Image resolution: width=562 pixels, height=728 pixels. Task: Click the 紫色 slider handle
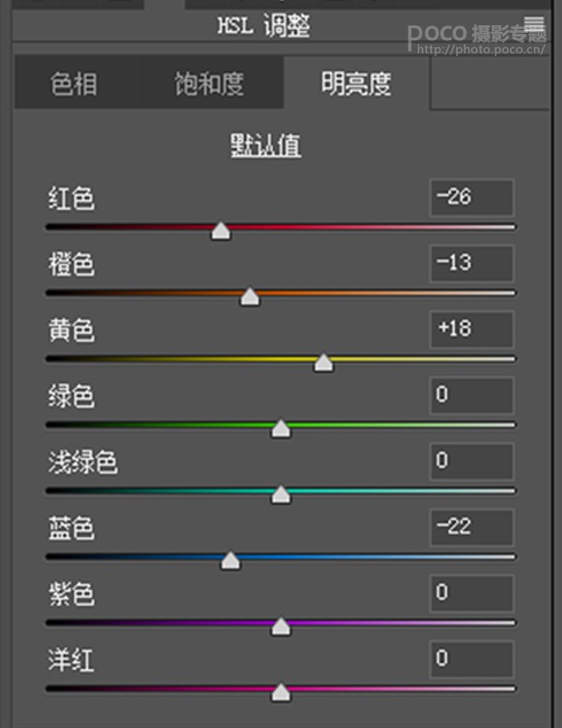click(x=280, y=627)
